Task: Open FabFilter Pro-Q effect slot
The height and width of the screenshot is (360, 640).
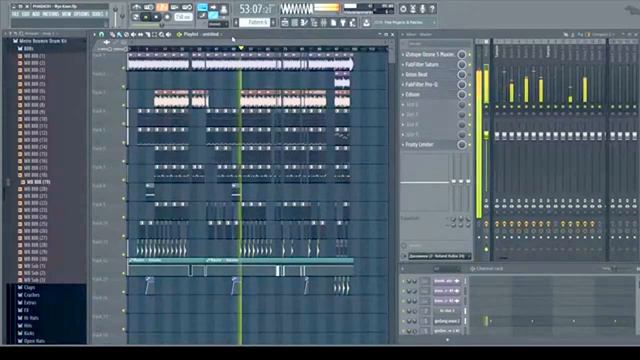Action: coord(421,84)
